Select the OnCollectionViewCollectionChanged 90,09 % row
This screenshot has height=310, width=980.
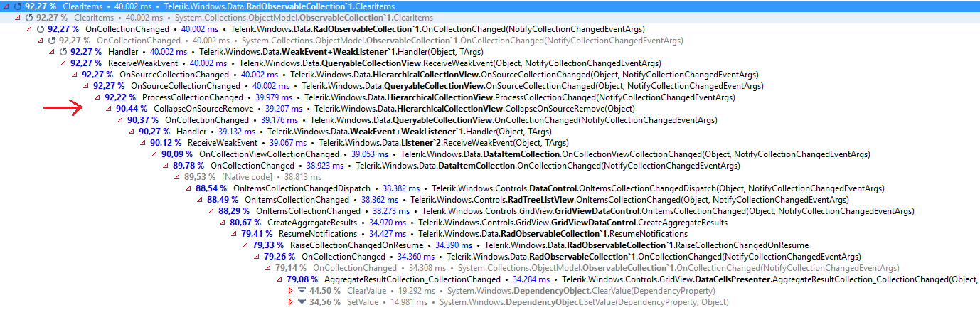[516, 154]
